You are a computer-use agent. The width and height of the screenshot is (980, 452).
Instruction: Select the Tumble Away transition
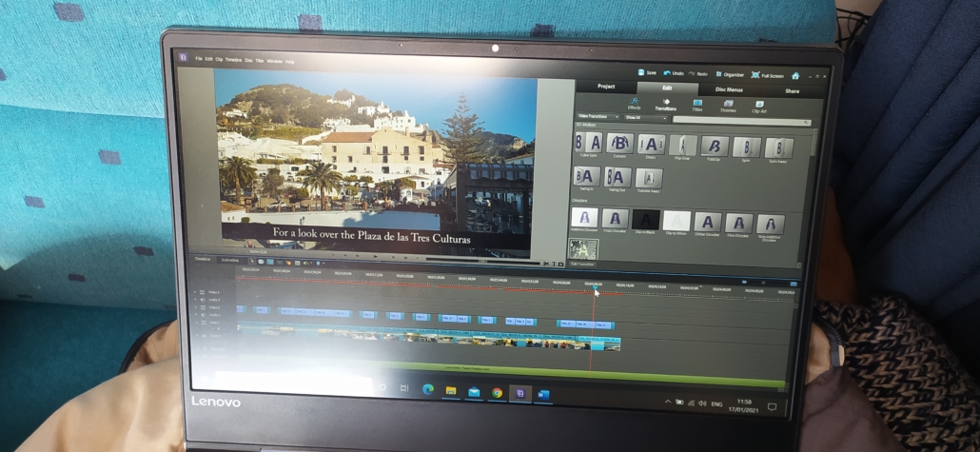[649, 180]
